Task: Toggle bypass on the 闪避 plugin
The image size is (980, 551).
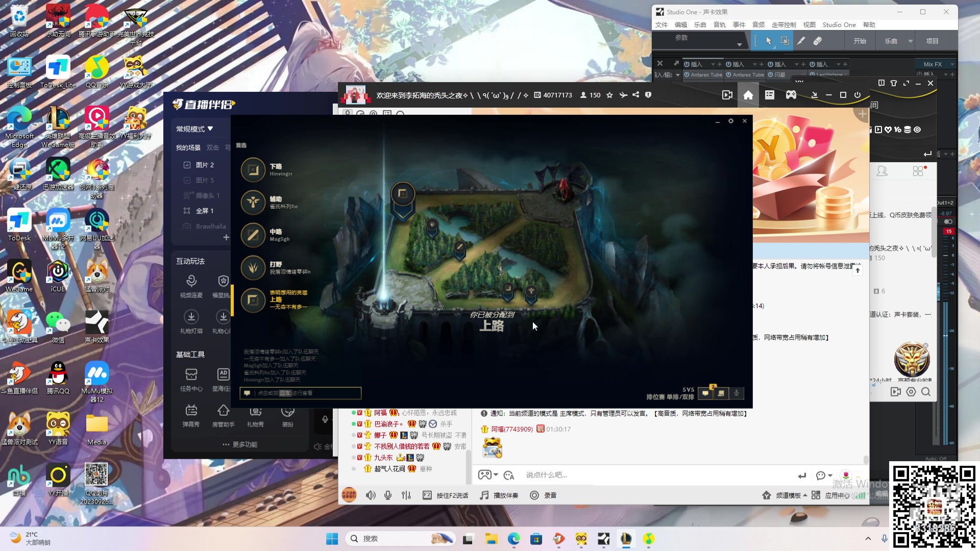Action: click(x=771, y=74)
